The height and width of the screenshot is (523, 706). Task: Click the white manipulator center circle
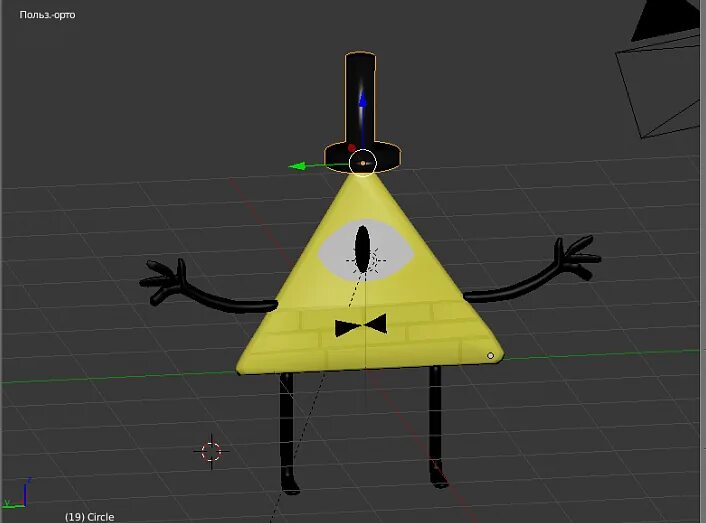tap(362, 163)
